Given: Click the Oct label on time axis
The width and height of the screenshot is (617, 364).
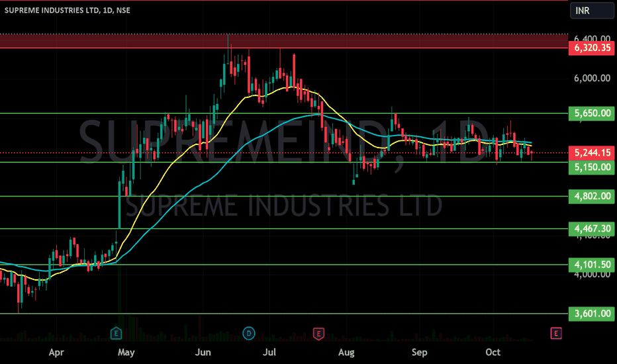Looking at the screenshot, I should click(493, 352).
